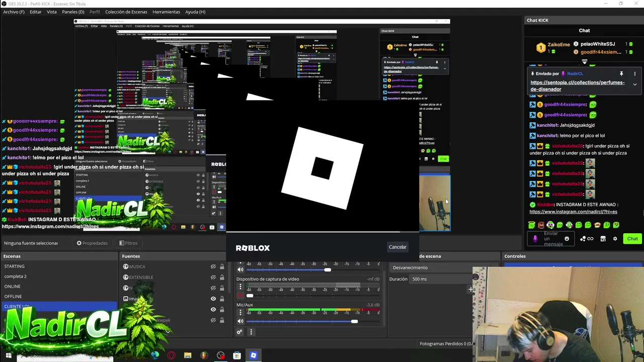The width and height of the screenshot is (644, 362).
Task: Open Opera browser from taskbar
Action: (x=172, y=355)
